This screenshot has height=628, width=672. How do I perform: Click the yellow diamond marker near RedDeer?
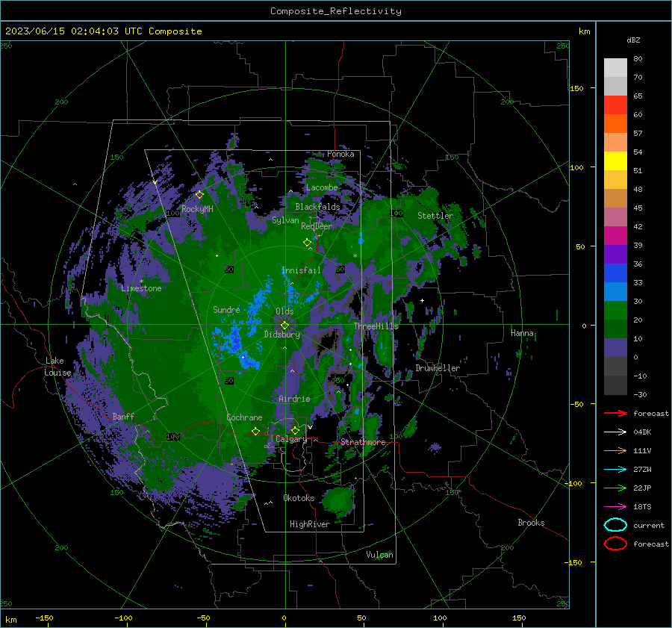307,243
